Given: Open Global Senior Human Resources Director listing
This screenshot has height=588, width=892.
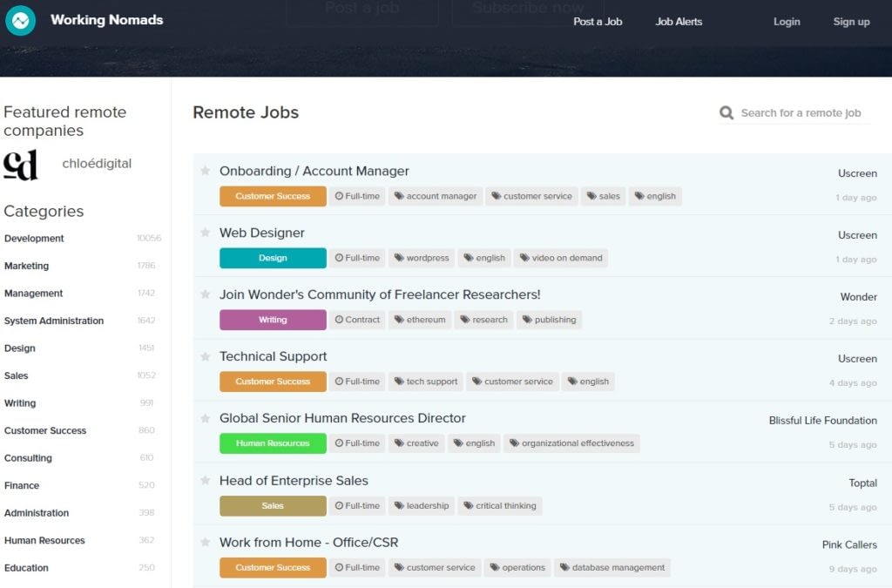Looking at the screenshot, I should (x=342, y=418).
